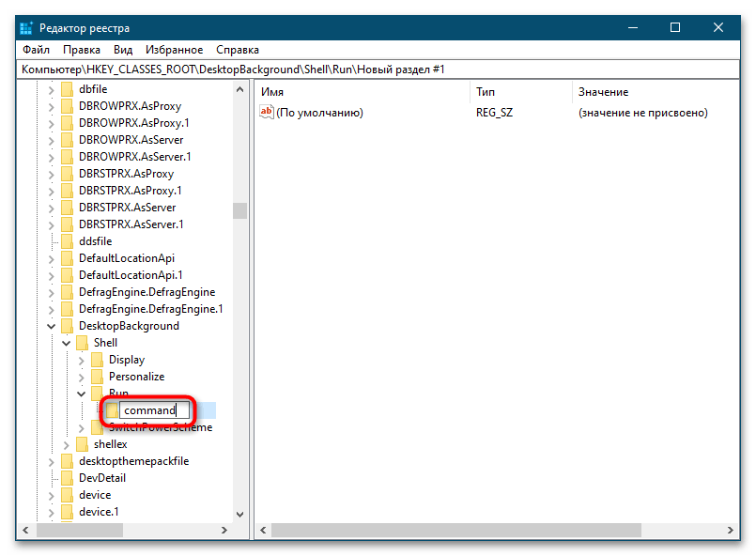Click the string value icon for (По умолчанию)
Screen dimensions: 756x556
click(x=266, y=113)
